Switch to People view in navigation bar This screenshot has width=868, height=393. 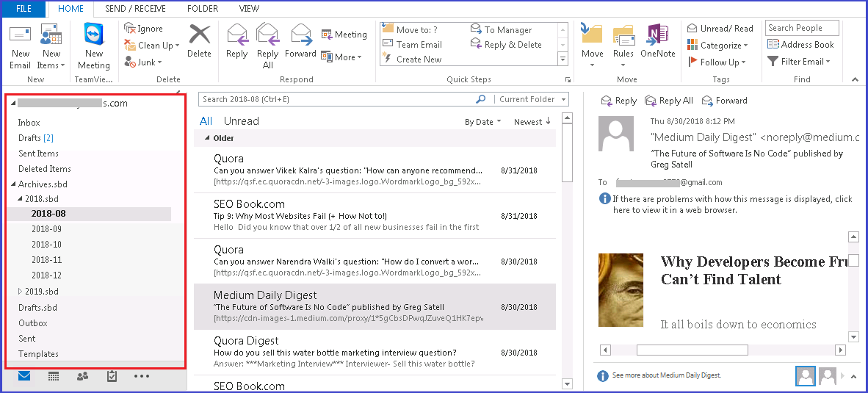83,376
